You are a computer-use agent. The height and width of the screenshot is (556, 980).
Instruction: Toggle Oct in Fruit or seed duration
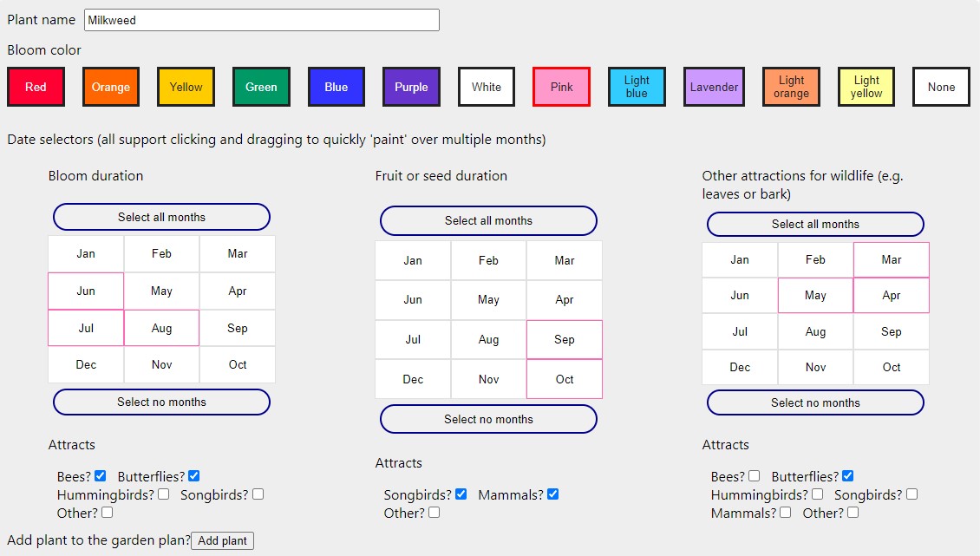(564, 379)
